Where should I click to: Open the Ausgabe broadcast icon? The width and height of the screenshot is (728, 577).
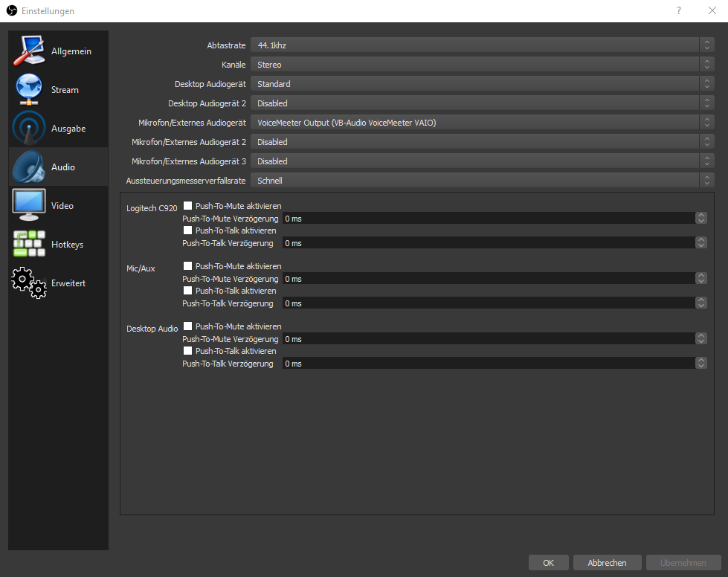29,128
